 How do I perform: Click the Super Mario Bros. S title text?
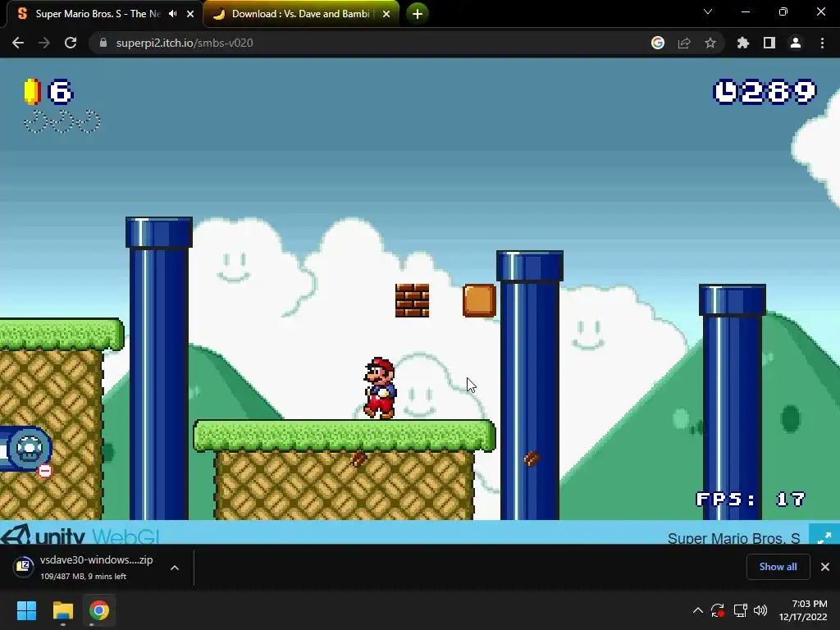(x=733, y=538)
